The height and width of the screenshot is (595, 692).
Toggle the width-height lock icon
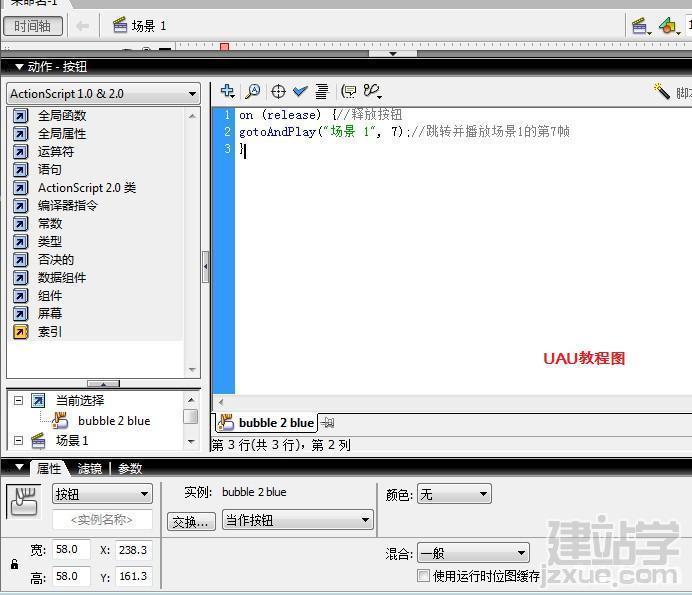(15, 564)
